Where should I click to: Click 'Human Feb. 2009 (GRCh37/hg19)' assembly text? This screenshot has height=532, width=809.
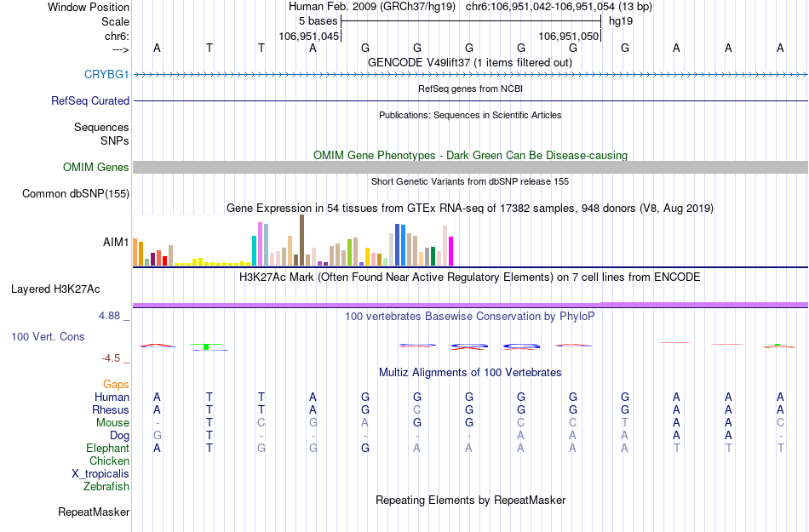point(372,7)
